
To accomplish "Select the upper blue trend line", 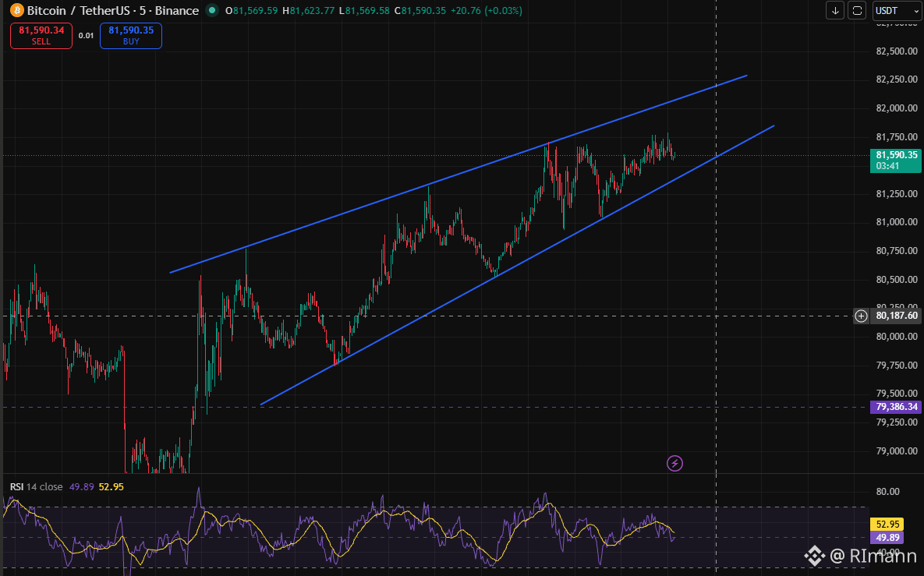I will (x=458, y=174).
